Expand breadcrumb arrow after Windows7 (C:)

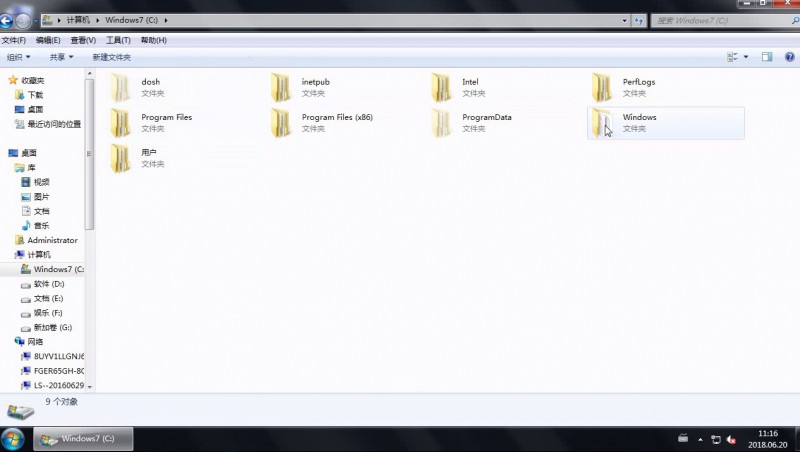coord(166,20)
